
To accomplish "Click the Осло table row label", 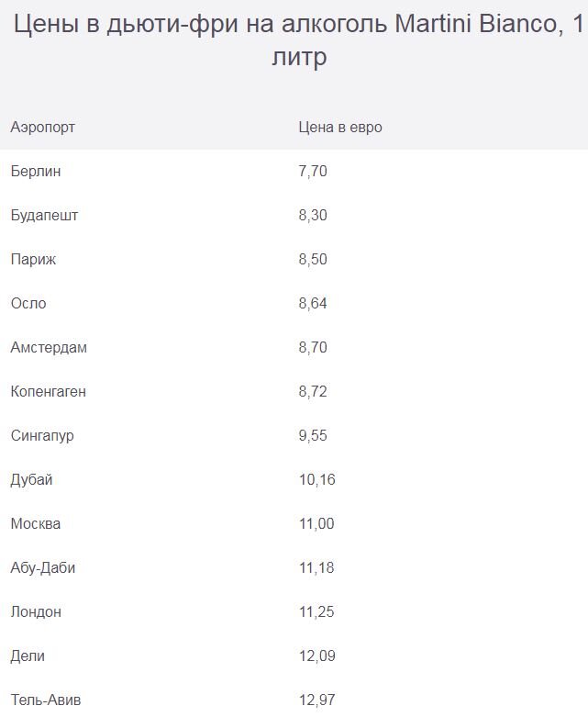I will [28, 303].
